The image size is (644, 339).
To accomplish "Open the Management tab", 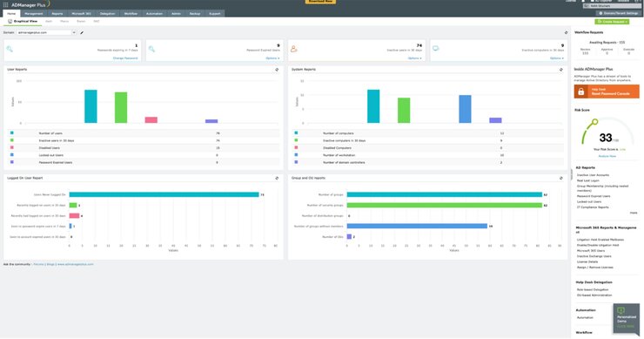I will (34, 14).
